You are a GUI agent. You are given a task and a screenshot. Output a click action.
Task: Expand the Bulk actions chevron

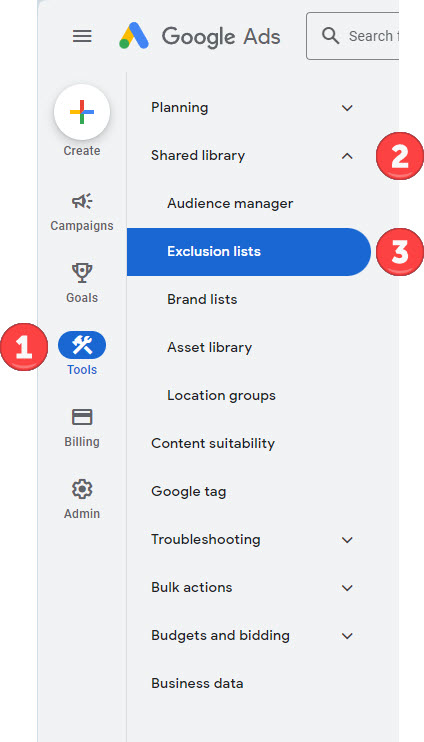coord(347,588)
